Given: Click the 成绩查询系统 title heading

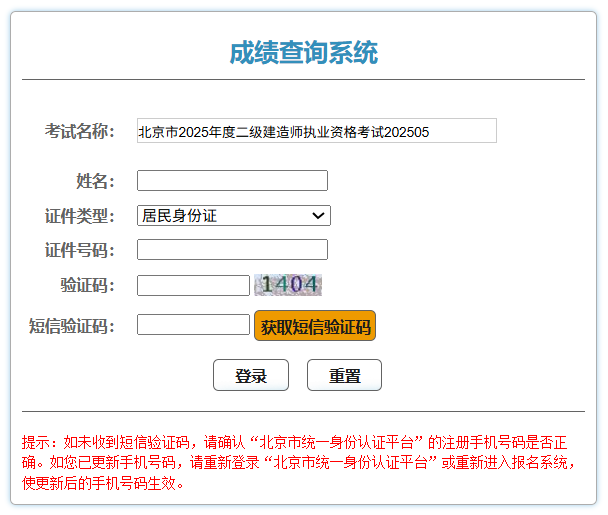Looking at the screenshot, I should click(304, 52).
